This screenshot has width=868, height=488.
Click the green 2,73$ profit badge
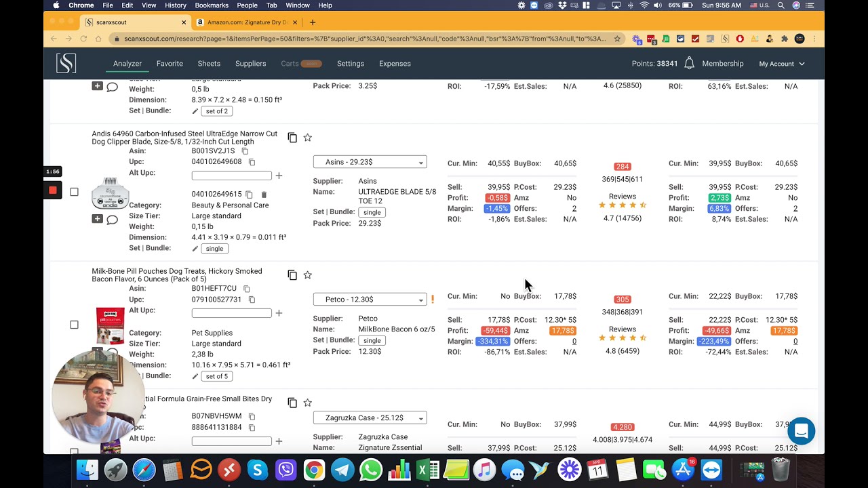[x=719, y=198]
